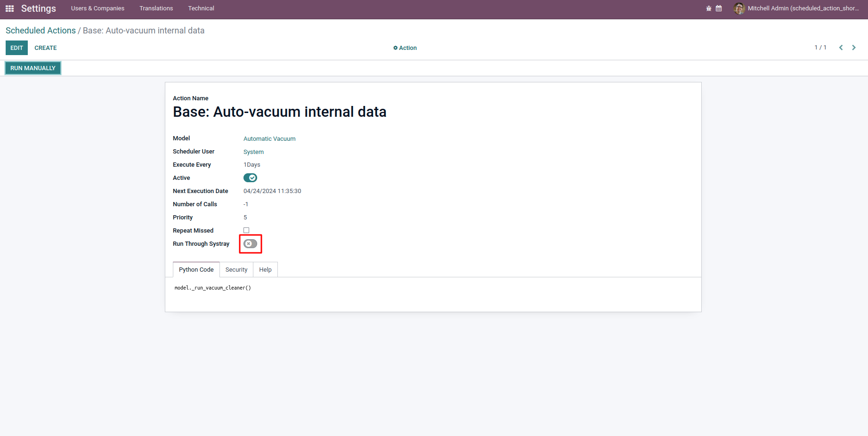The image size is (868, 436).
Task: Go to previous record arrow
Action: coord(841,48)
